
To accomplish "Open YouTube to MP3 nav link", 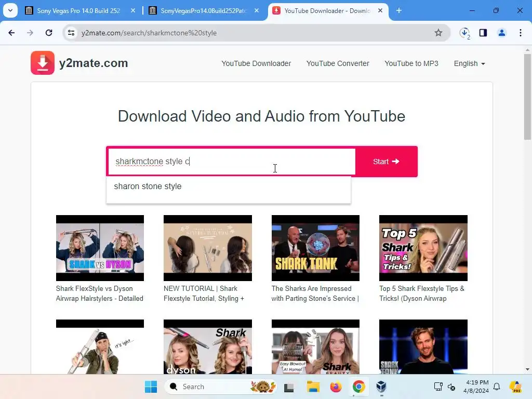I will (411, 63).
